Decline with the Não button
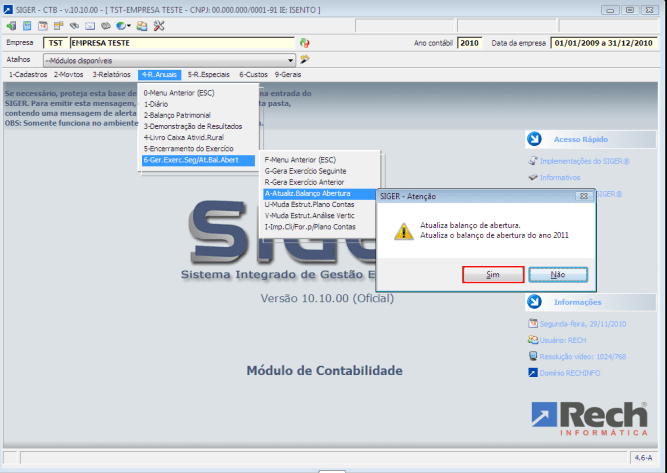The height and width of the screenshot is (473, 667). 558,274
